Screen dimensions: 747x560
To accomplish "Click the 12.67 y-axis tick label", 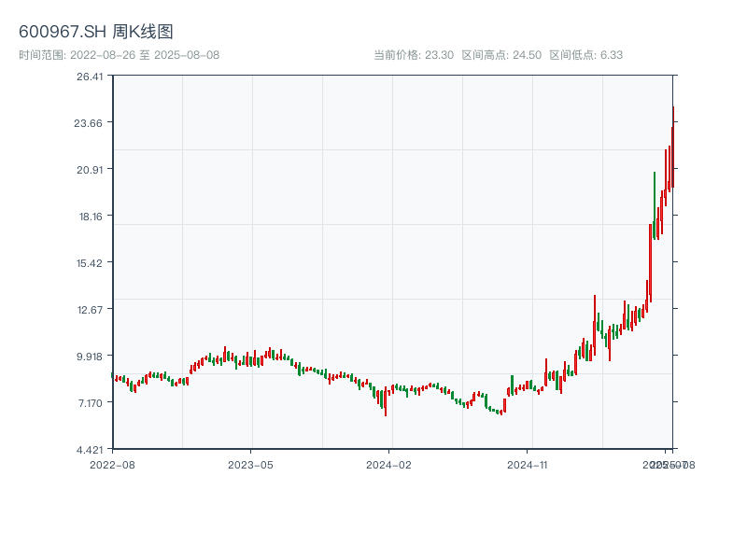I will click(x=90, y=309).
